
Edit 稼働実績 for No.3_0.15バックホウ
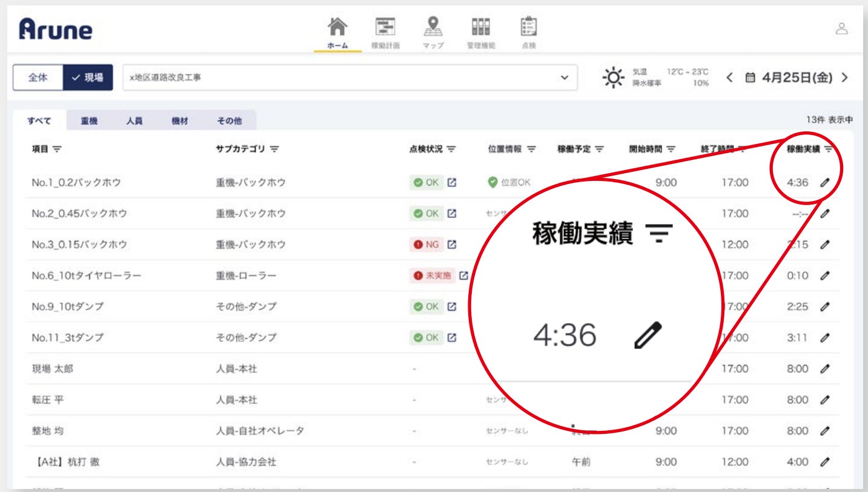tap(824, 244)
